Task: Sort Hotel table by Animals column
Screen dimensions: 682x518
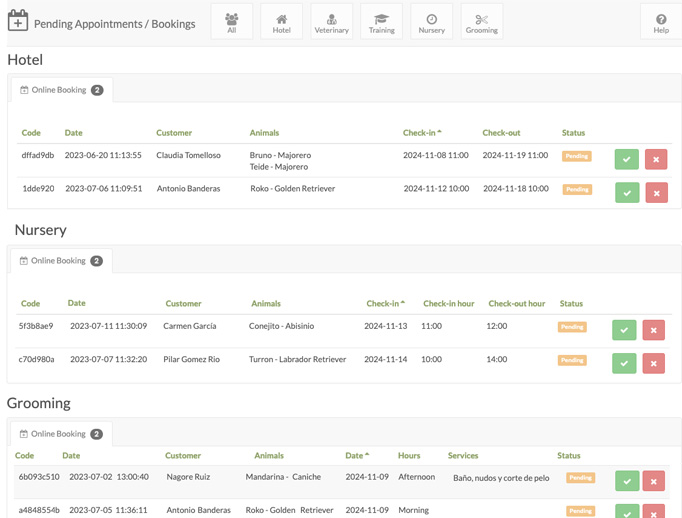Action: click(264, 133)
